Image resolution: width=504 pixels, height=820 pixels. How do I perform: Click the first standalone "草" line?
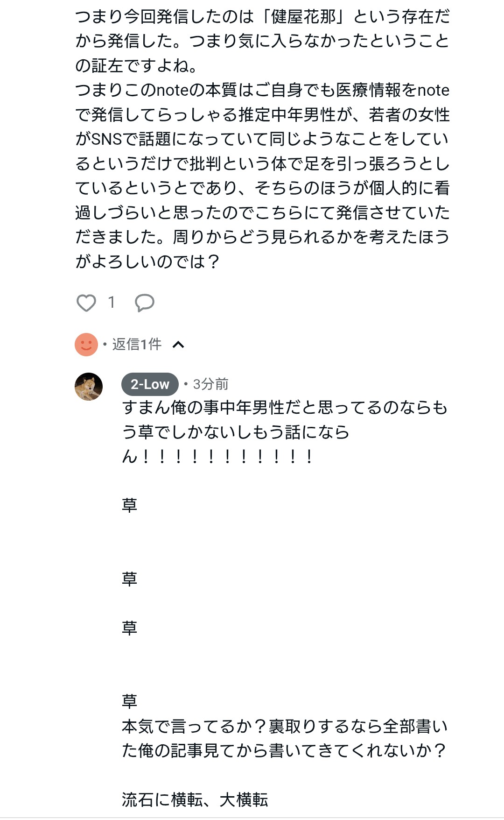coord(129,505)
